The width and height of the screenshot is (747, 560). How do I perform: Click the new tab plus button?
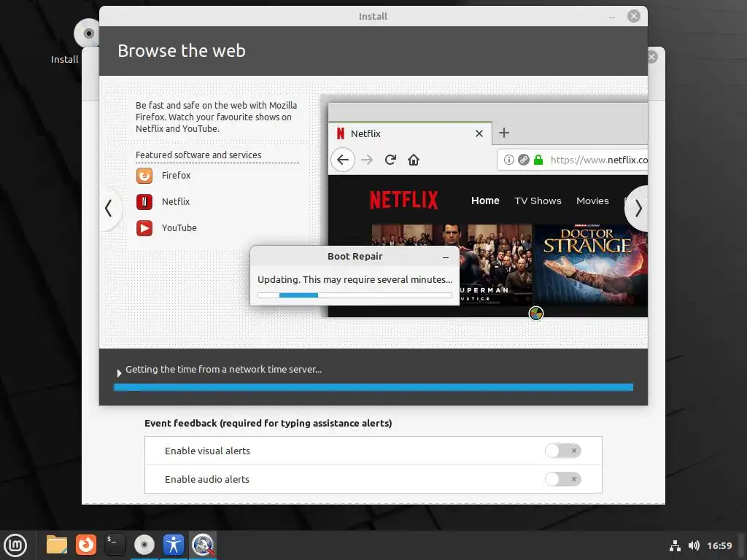point(504,133)
